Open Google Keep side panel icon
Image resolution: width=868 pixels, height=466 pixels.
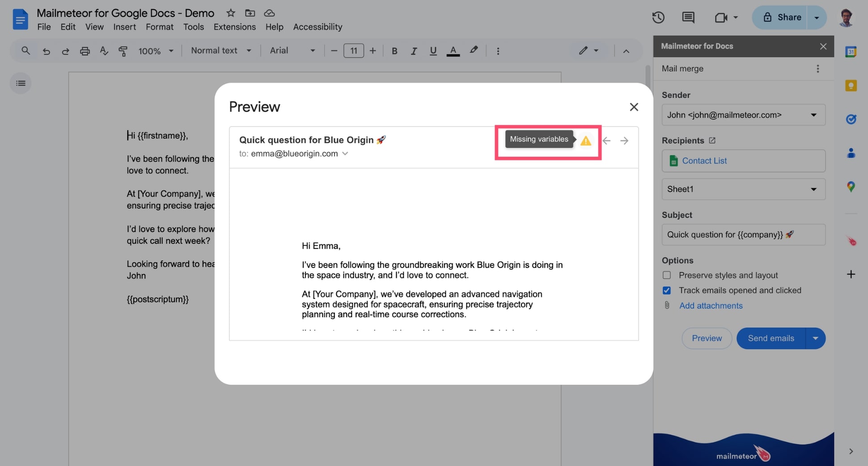pyautogui.click(x=851, y=85)
